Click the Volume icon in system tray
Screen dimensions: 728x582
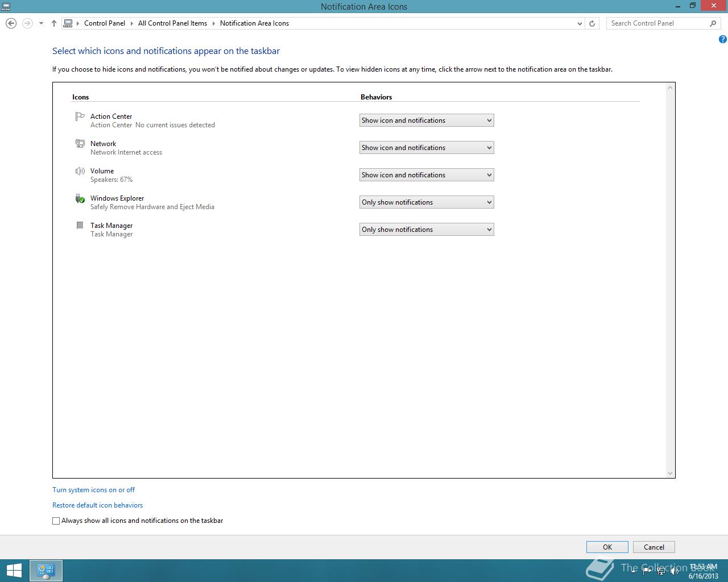(x=675, y=571)
